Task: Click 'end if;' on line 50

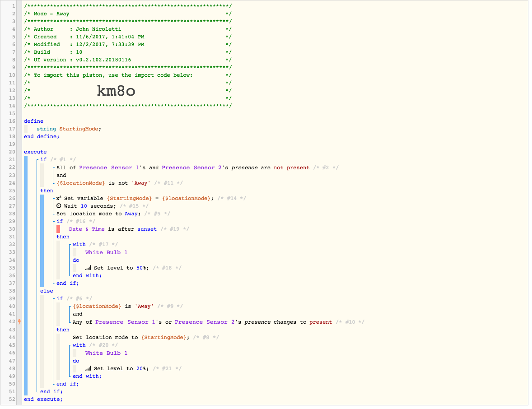Action: pyautogui.click(x=68, y=384)
